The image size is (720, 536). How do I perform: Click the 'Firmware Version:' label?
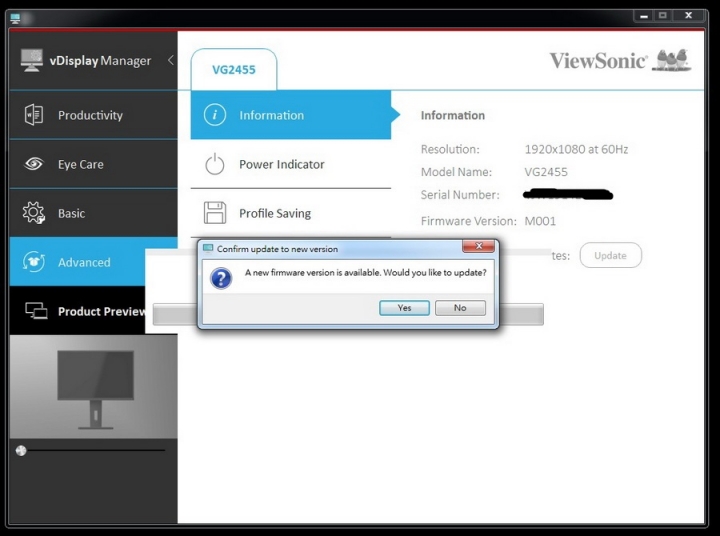[468, 221]
